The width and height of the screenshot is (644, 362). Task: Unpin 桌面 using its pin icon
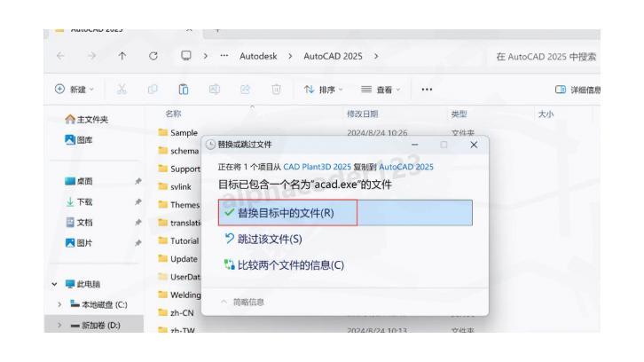click(138, 181)
